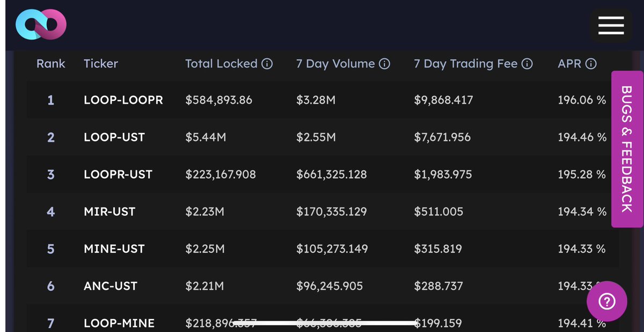Select the Rank column header
644x332 pixels.
50,64
